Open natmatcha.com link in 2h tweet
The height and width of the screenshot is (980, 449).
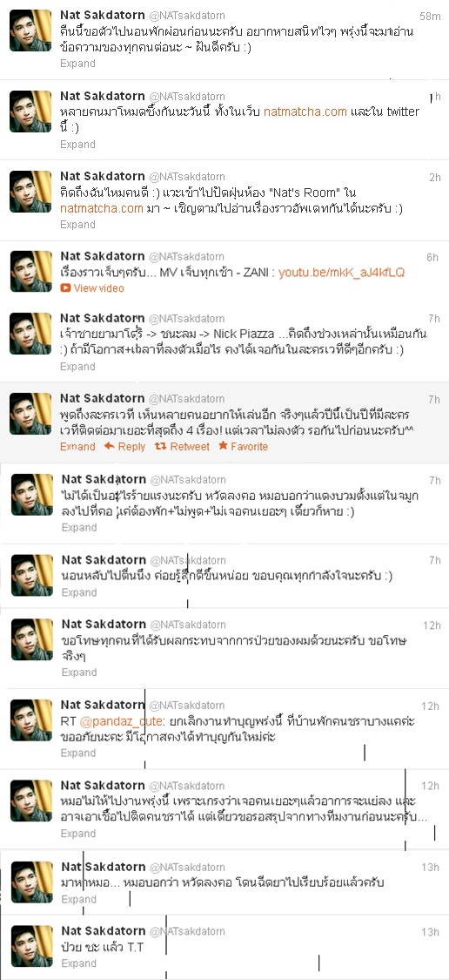(102, 208)
